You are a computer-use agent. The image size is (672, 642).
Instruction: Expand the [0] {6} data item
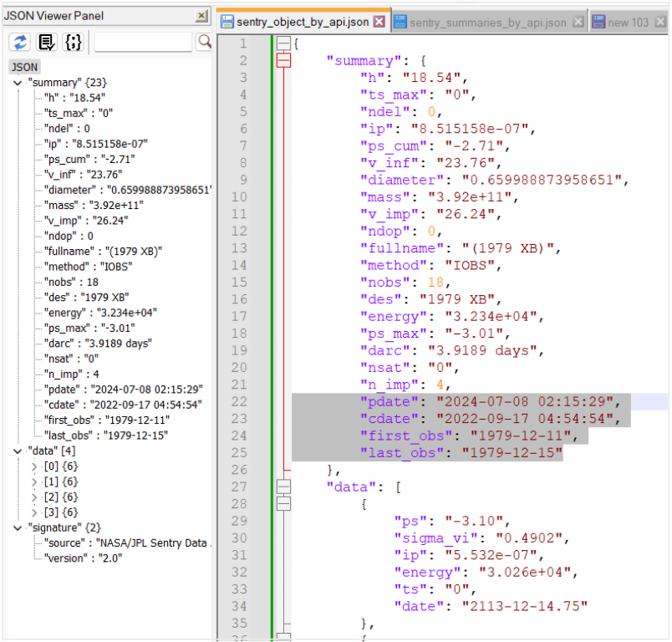tap(35, 466)
